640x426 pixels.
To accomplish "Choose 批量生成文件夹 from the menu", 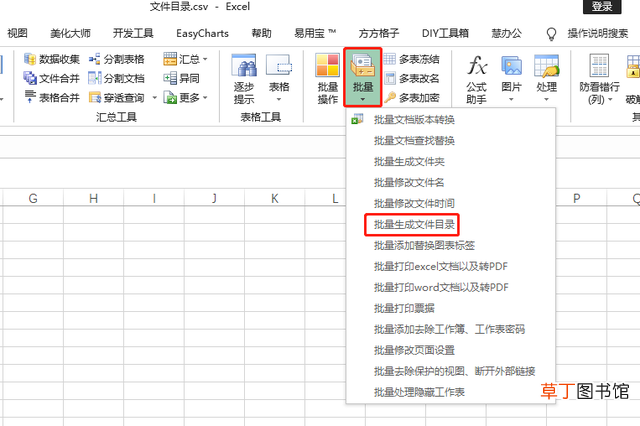I will point(451,162).
